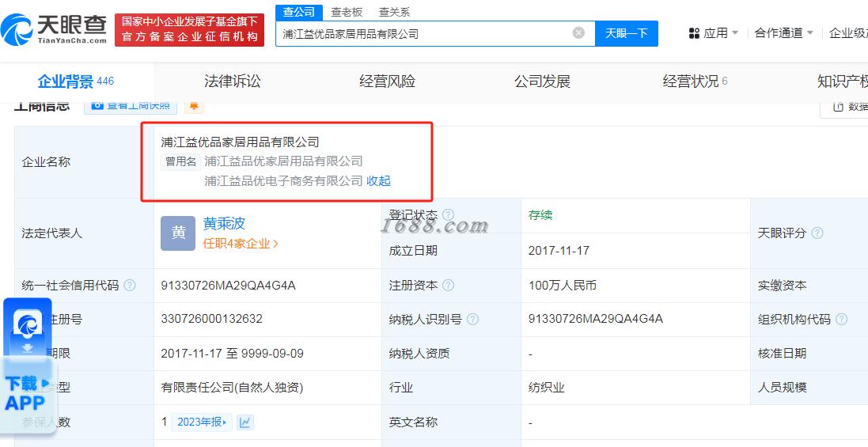
Task: Click the 企业名称 row label
Action: point(46,162)
